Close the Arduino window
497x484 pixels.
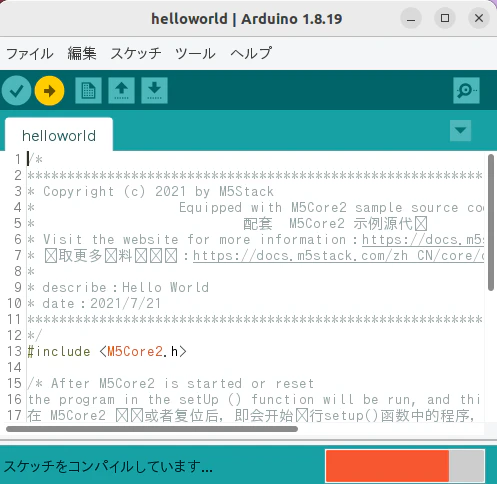[x=479, y=18]
